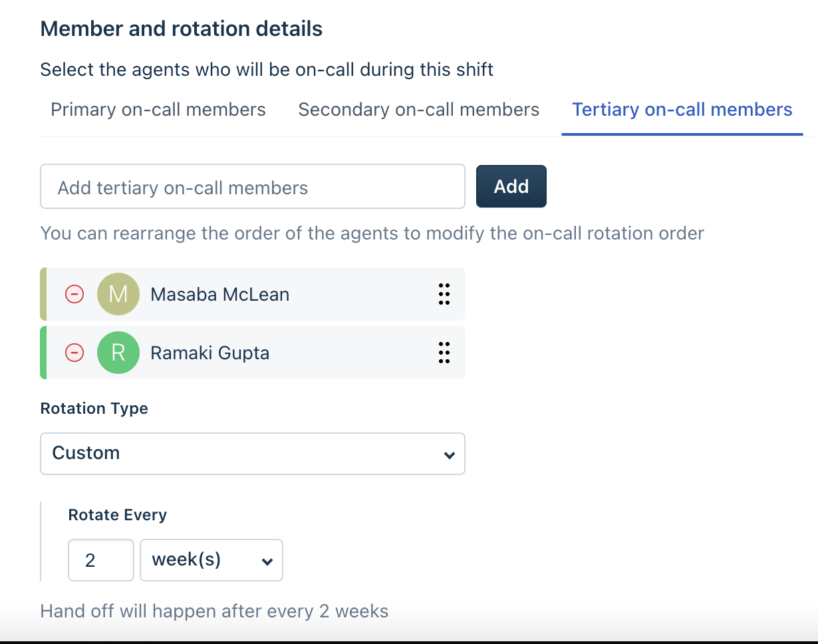Screen dimensions: 818x644
Task: Select the Ramaki Gupta name text
Action: point(209,353)
